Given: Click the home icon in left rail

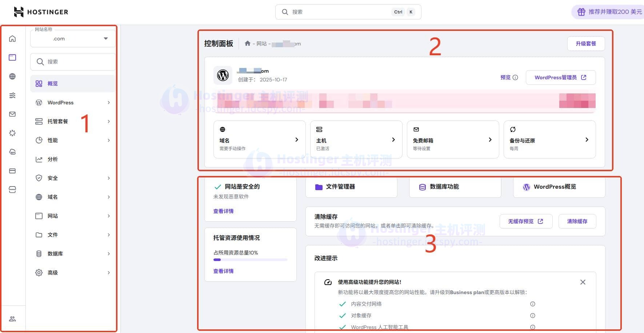Looking at the screenshot, I should [x=12, y=39].
